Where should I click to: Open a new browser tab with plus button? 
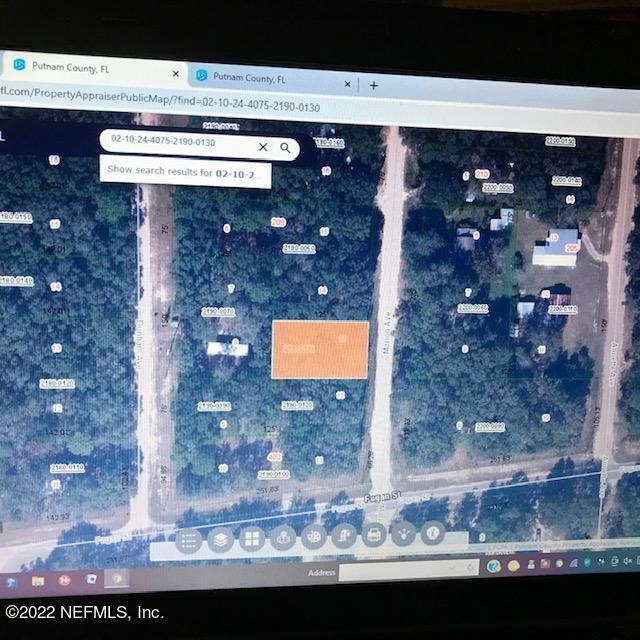[374, 86]
